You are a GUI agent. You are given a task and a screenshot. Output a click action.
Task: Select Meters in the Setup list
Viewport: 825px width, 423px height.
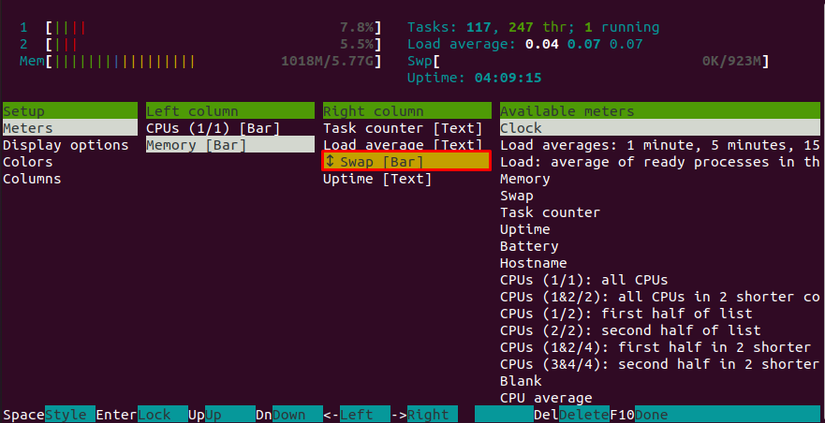pos(70,128)
